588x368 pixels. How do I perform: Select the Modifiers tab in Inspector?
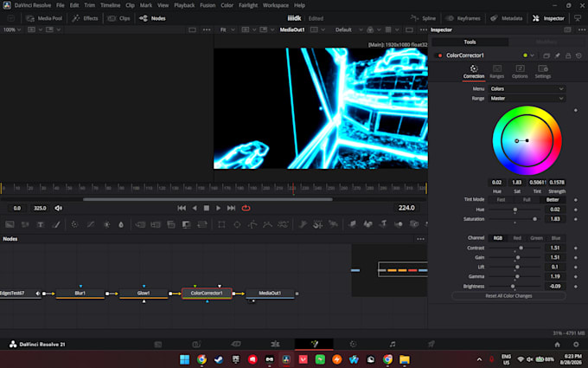click(546, 42)
